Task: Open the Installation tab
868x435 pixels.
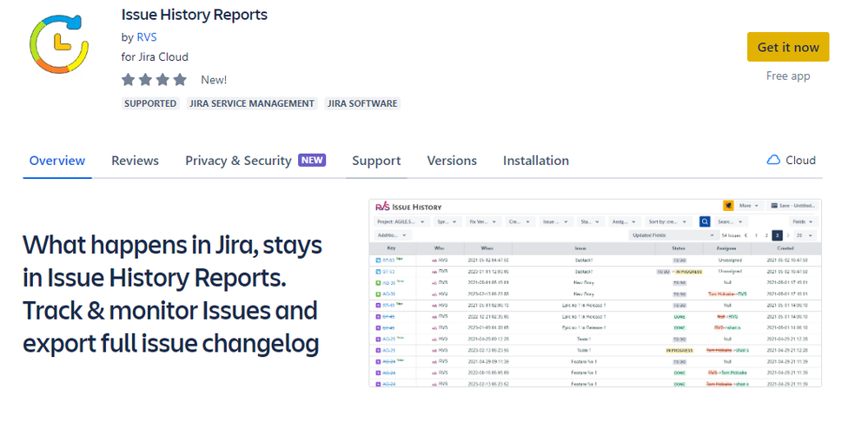Action: pyautogui.click(x=536, y=161)
